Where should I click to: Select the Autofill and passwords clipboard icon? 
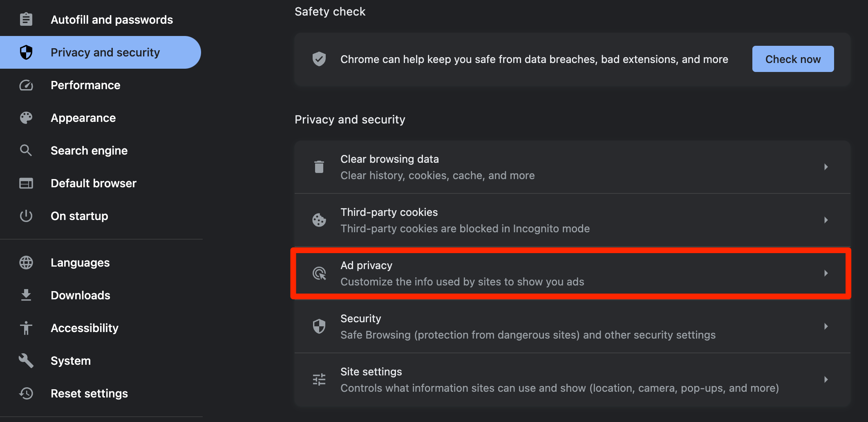point(26,19)
